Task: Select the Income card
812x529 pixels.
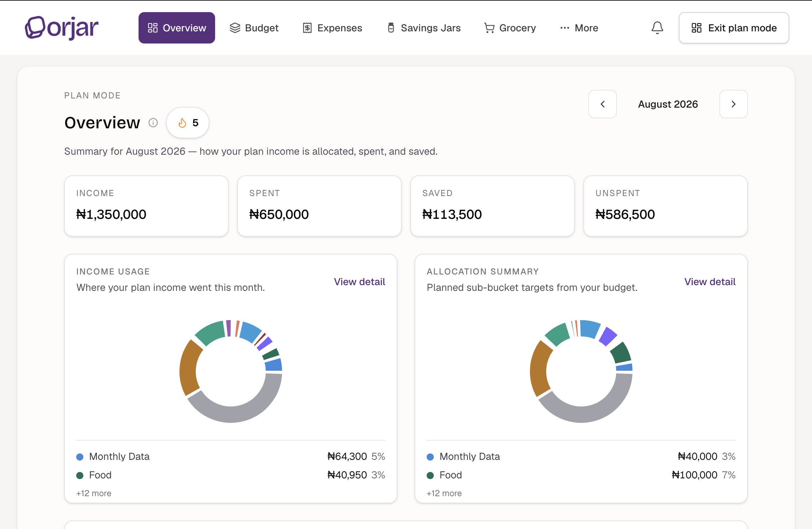Action: pyautogui.click(x=146, y=206)
